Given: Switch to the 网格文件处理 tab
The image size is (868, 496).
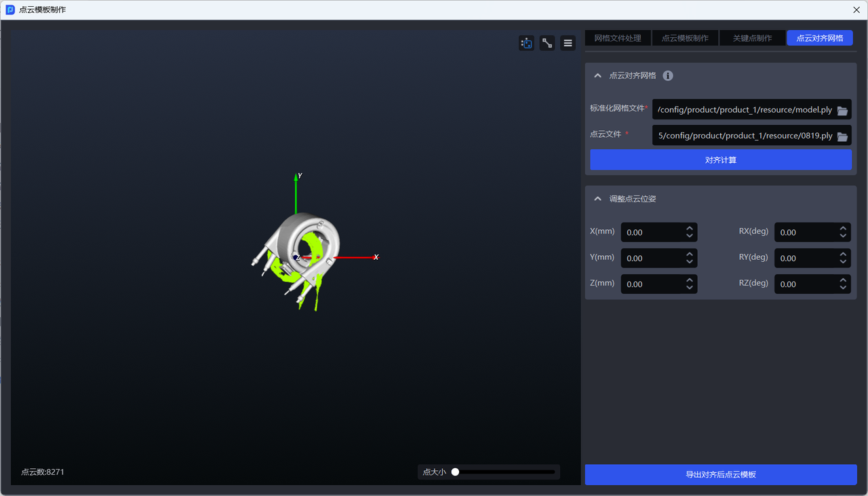Looking at the screenshot, I should [x=618, y=38].
